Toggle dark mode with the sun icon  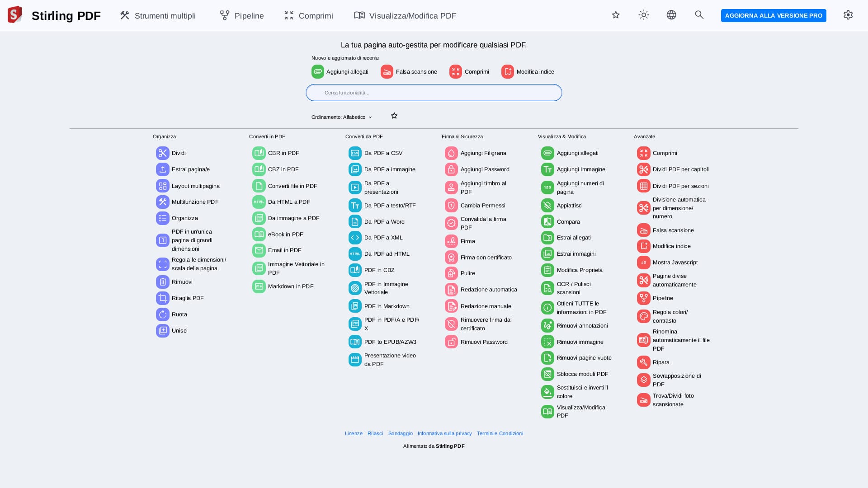(644, 15)
